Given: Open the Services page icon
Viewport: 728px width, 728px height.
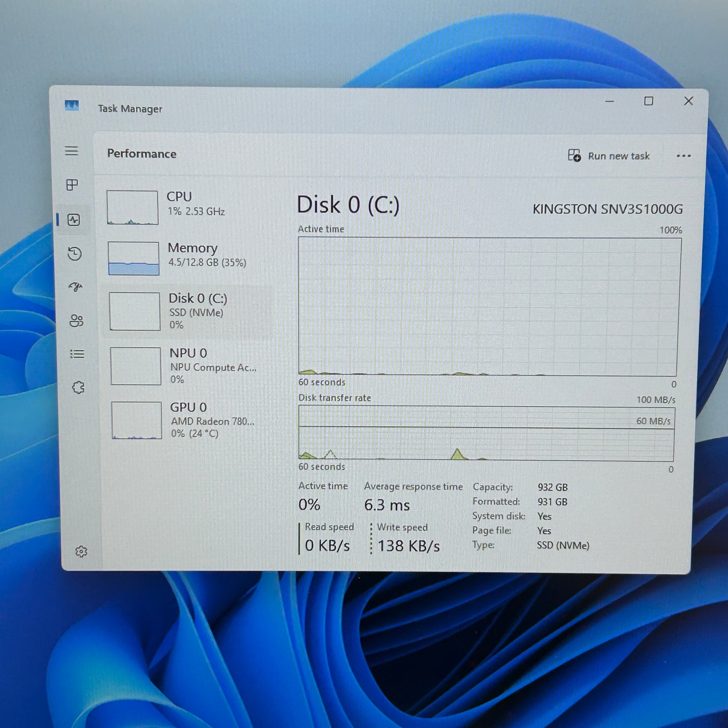Looking at the screenshot, I should tap(79, 387).
